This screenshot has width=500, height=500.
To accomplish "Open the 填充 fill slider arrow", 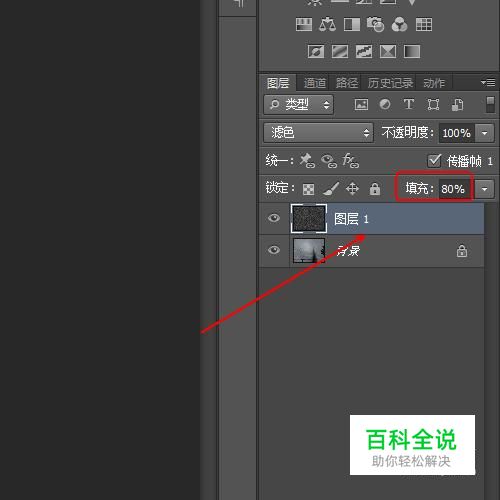I will click(484, 189).
